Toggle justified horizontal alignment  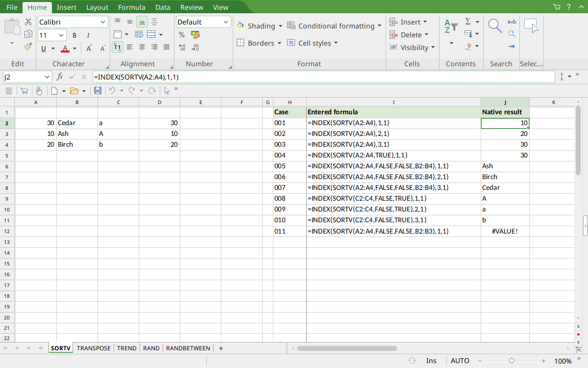coord(167,47)
